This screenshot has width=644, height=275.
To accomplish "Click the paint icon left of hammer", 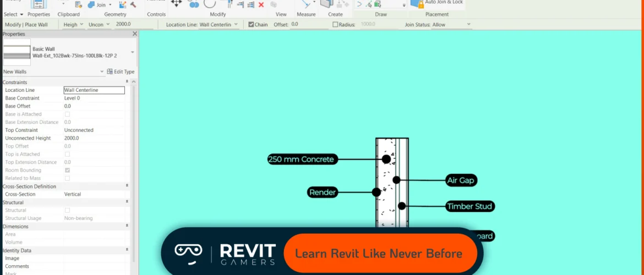I will 122,5.
